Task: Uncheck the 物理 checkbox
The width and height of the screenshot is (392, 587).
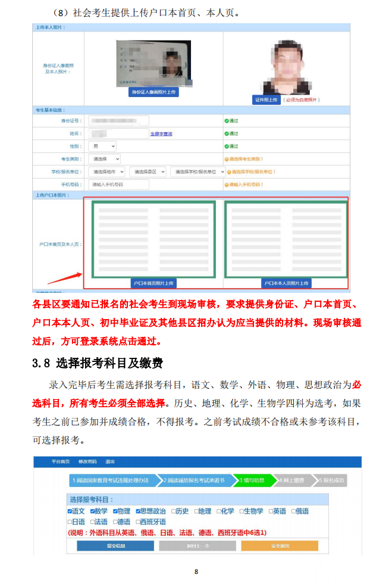Action: click(115, 511)
